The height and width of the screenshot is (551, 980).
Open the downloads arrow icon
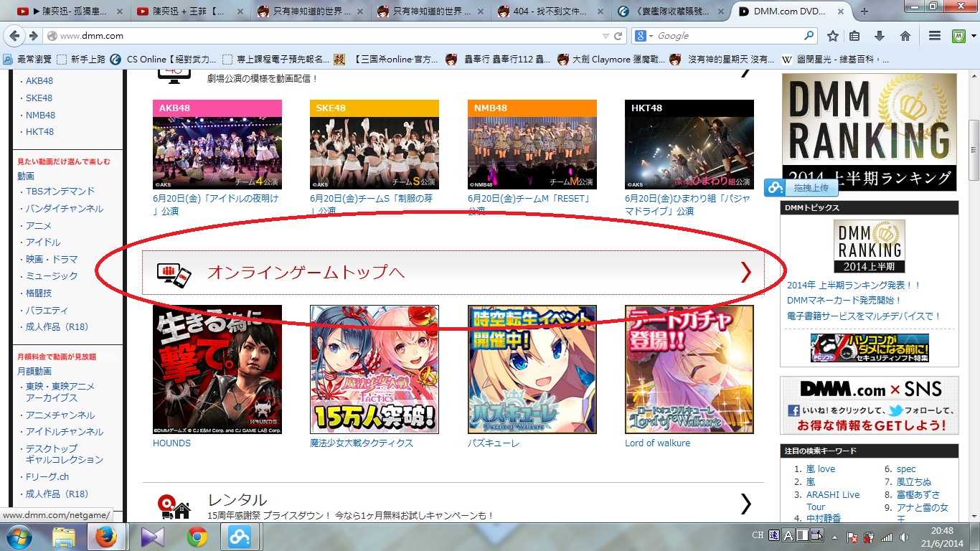tap(880, 36)
